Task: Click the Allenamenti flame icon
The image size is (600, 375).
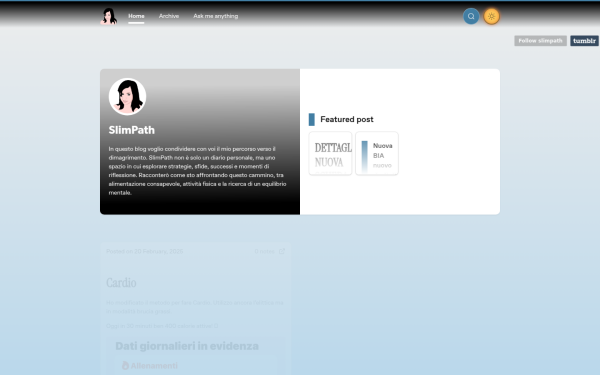Action: (125, 365)
